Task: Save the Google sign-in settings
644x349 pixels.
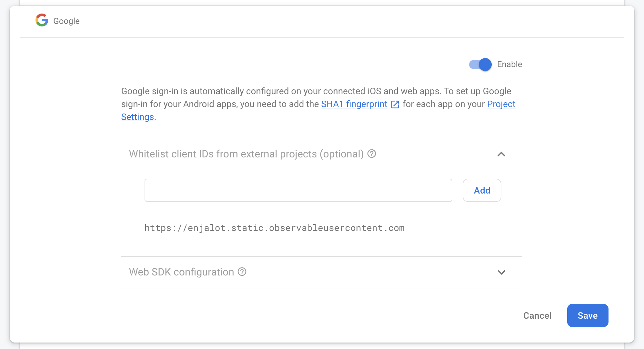Action: click(588, 315)
